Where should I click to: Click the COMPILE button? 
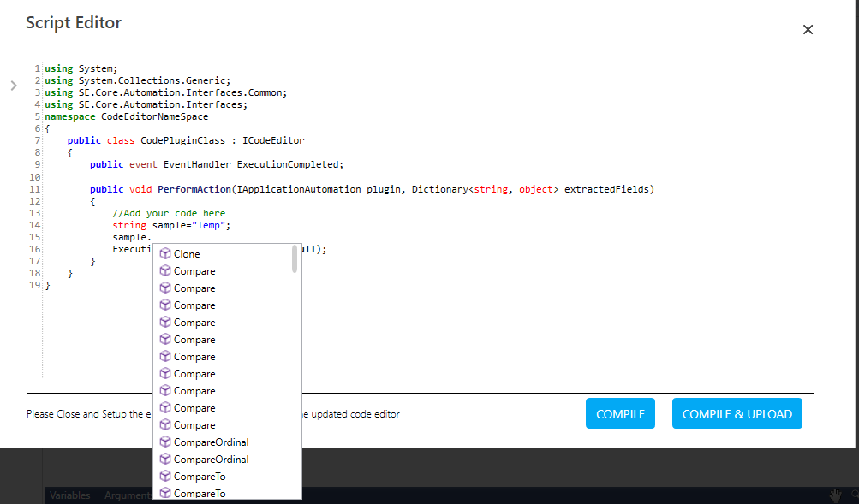[620, 413]
